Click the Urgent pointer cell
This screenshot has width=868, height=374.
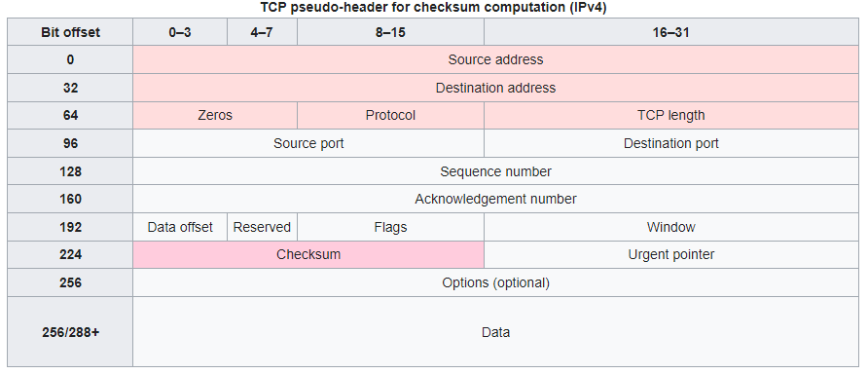point(670,255)
